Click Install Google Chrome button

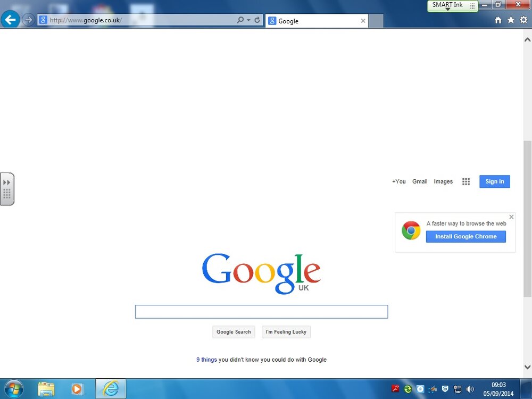(466, 237)
